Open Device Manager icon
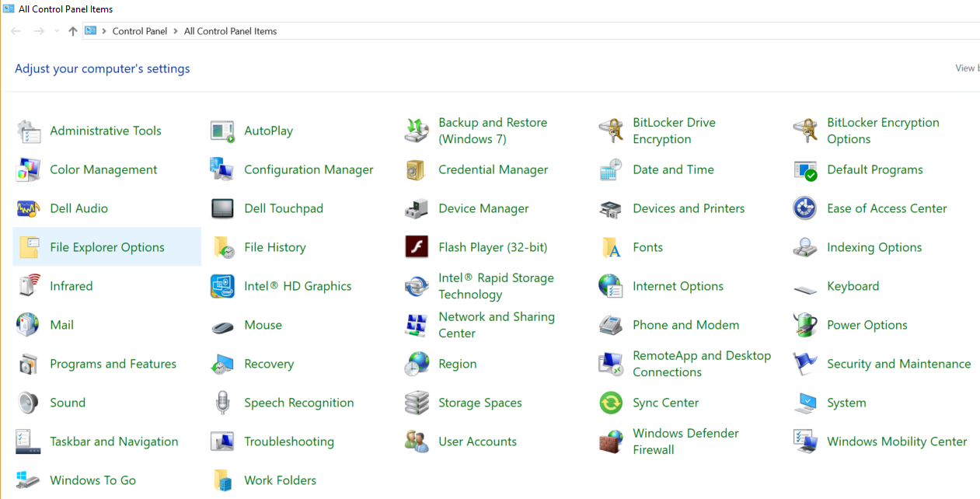The height and width of the screenshot is (499, 980). [417, 209]
